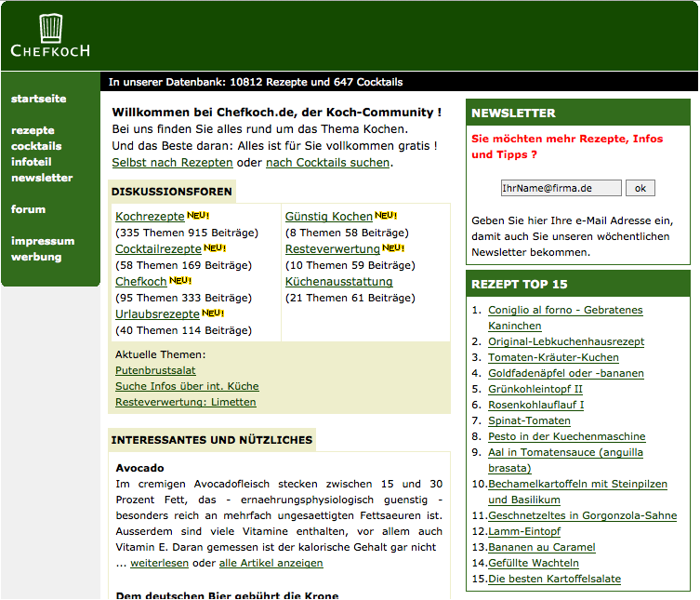Open the Küchenausstattung forum
The height and width of the screenshot is (600, 700).
coord(338,282)
